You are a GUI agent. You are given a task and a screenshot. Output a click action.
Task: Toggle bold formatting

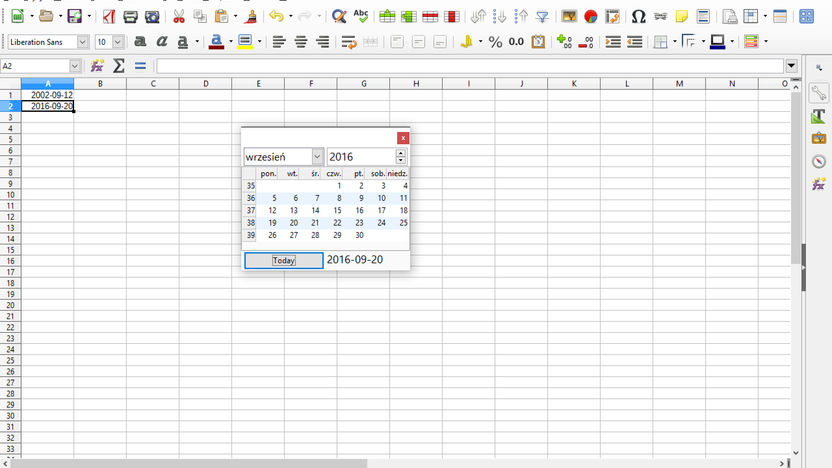(140, 41)
